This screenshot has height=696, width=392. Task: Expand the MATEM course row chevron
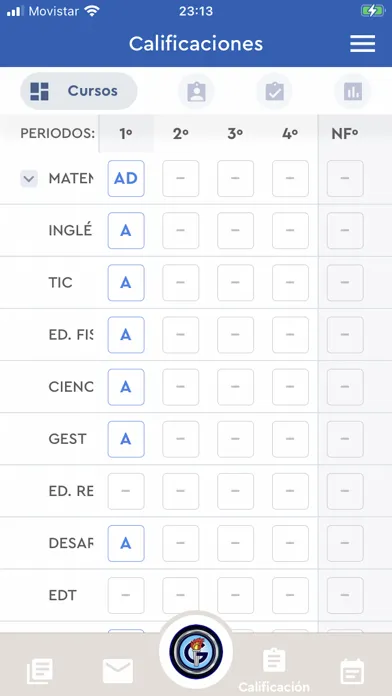[29, 179]
